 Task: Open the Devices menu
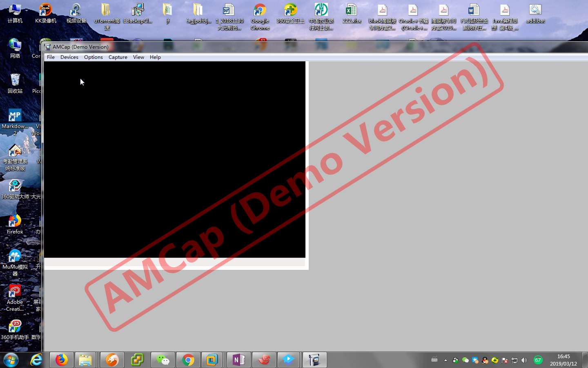pos(69,57)
